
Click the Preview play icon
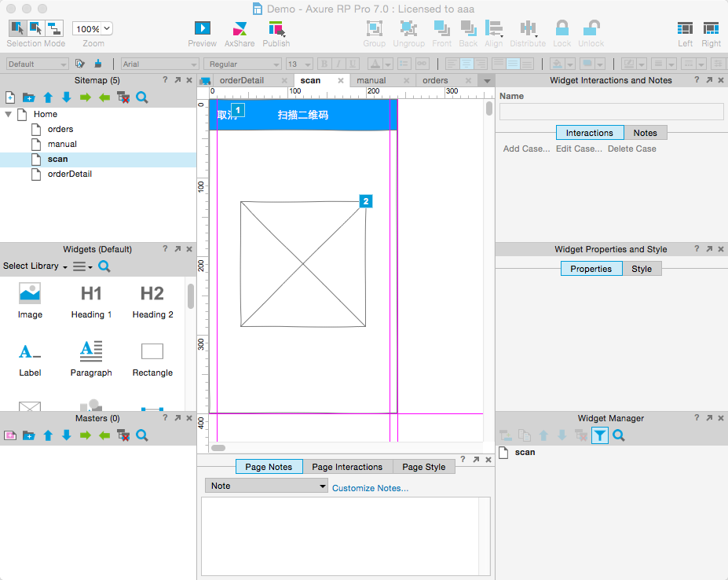(x=202, y=28)
